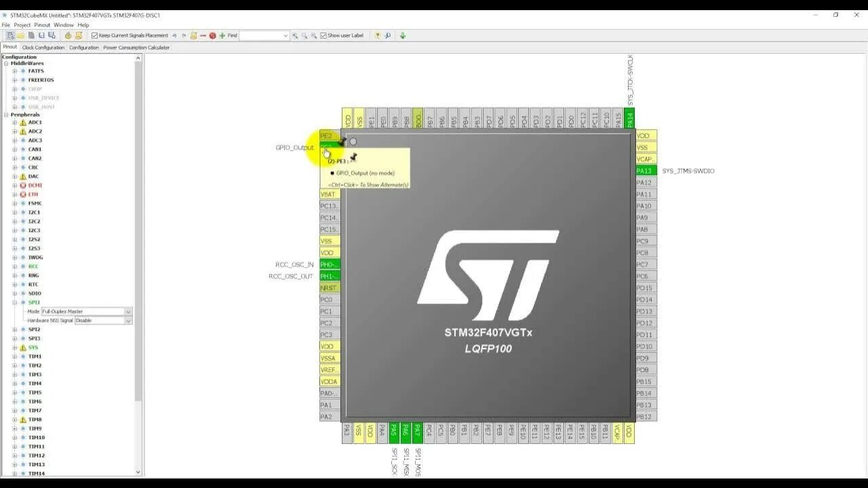Switch to Clock Configuration tab
Screen dimensions: 868x488
pyautogui.click(x=43, y=47)
